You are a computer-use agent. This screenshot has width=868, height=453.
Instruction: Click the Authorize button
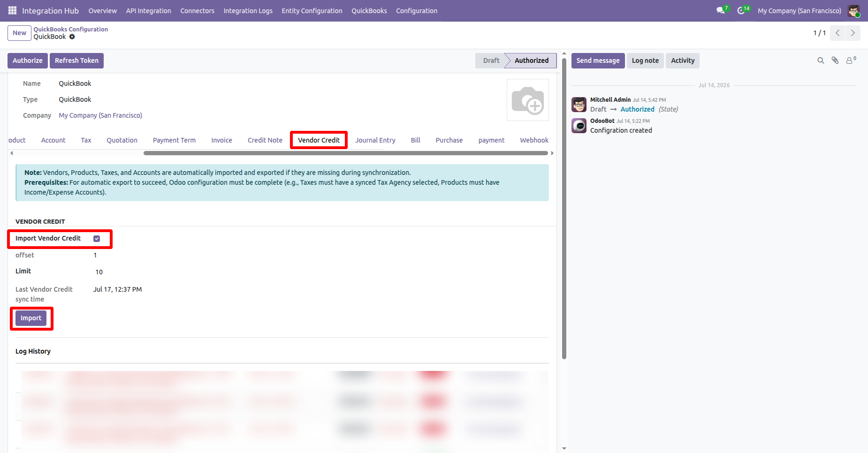(x=28, y=60)
